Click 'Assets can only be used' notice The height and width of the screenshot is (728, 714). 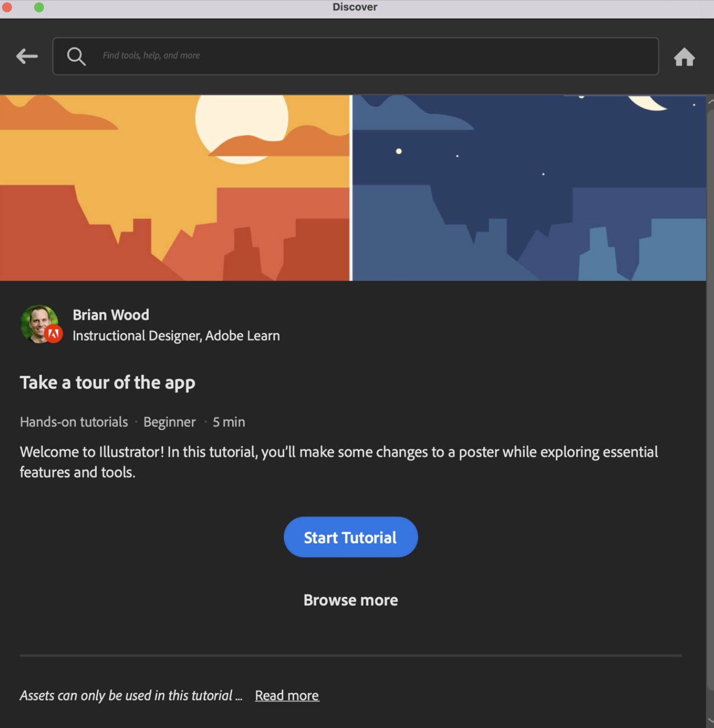[x=131, y=696]
